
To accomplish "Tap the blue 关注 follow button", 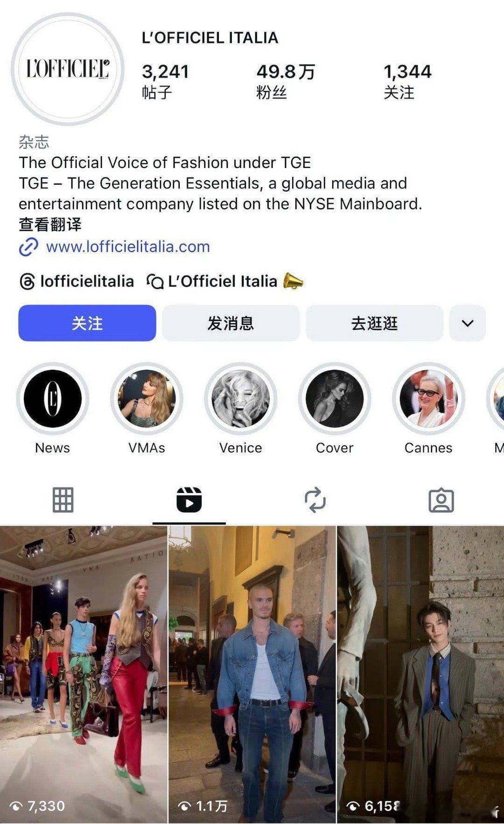I will click(x=87, y=323).
